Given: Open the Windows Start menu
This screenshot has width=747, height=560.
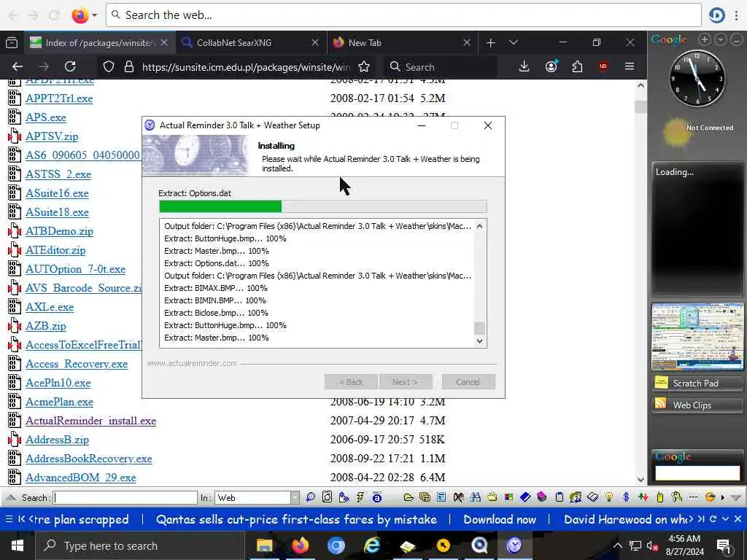Looking at the screenshot, I should point(18,545).
